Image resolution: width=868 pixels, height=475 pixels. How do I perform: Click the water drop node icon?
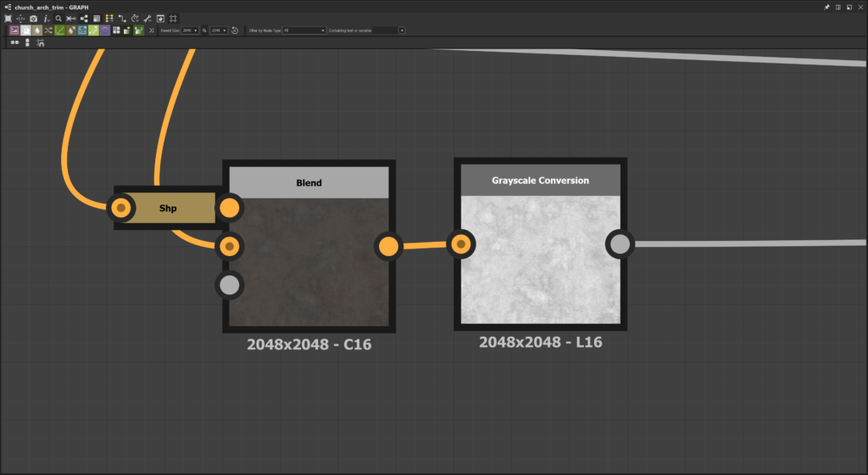click(37, 31)
